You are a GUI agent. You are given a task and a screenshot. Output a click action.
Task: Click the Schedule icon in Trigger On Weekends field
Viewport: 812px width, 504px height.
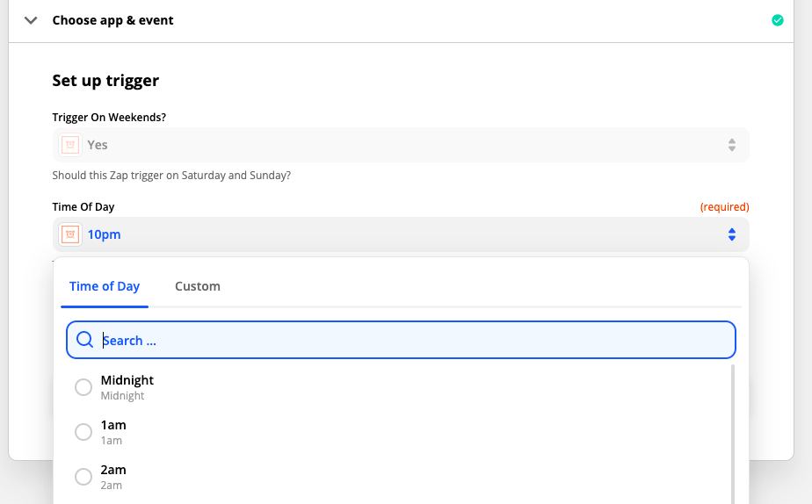tap(70, 145)
